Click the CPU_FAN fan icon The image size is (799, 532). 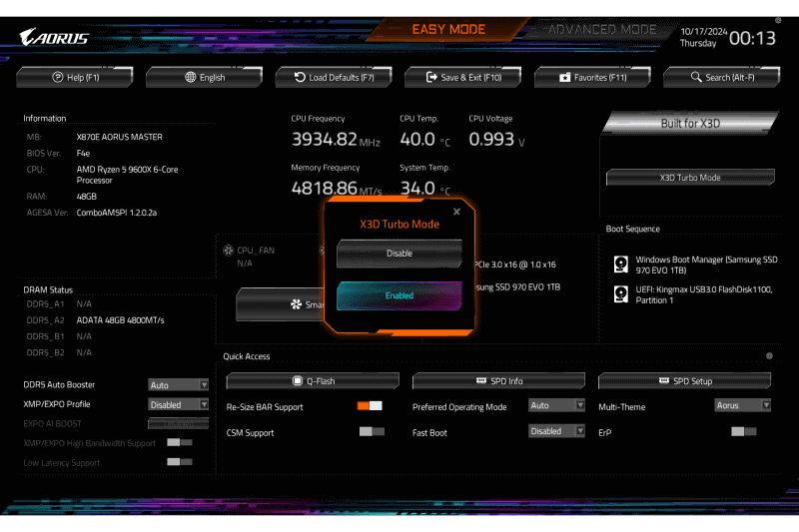click(x=229, y=250)
